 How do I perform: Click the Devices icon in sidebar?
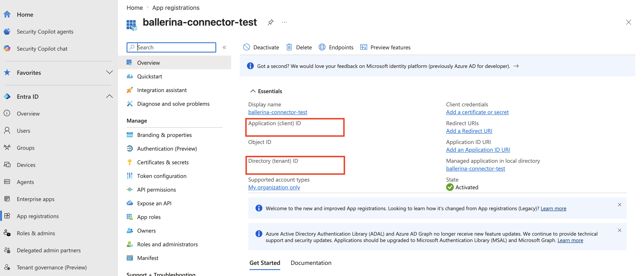click(x=7, y=165)
